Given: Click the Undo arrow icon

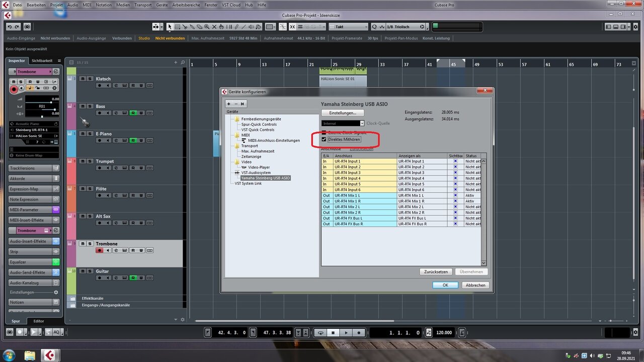Looking at the screenshot, I should [x=10, y=27].
